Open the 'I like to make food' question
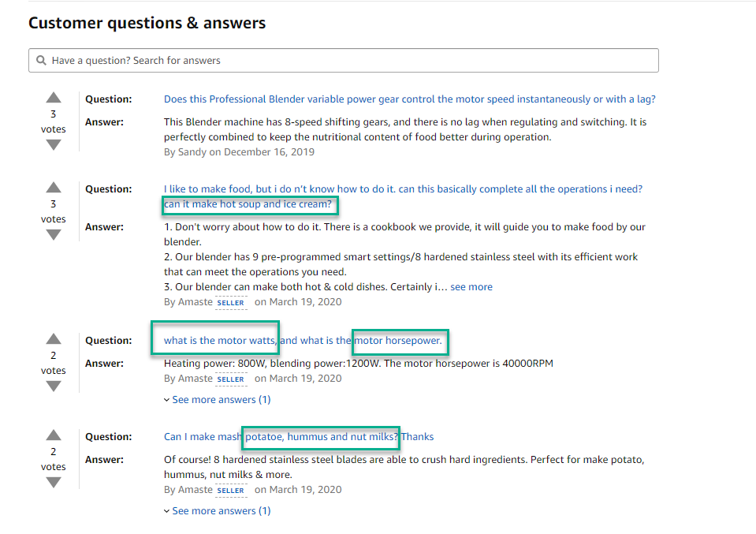The height and width of the screenshot is (534, 756). point(403,196)
